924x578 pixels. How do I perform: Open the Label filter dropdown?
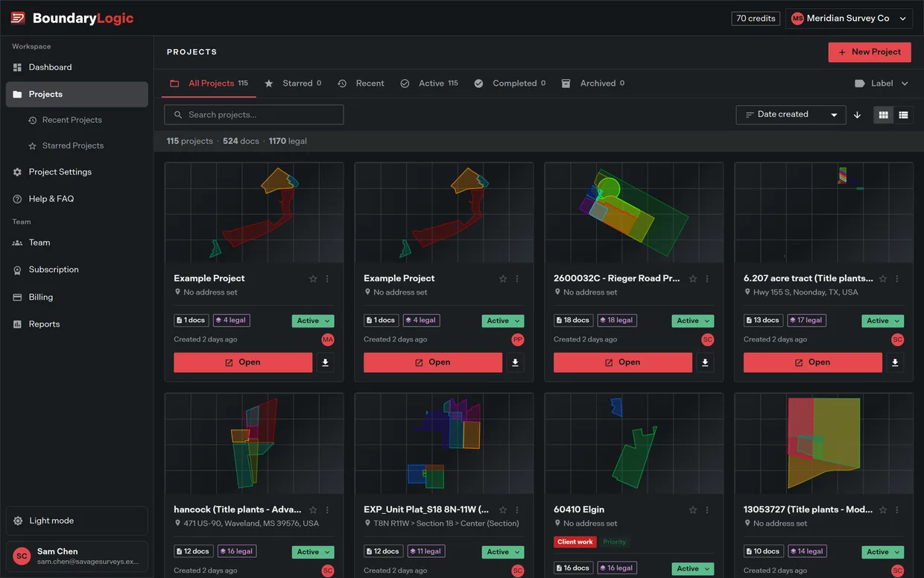[x=882, y=84]
